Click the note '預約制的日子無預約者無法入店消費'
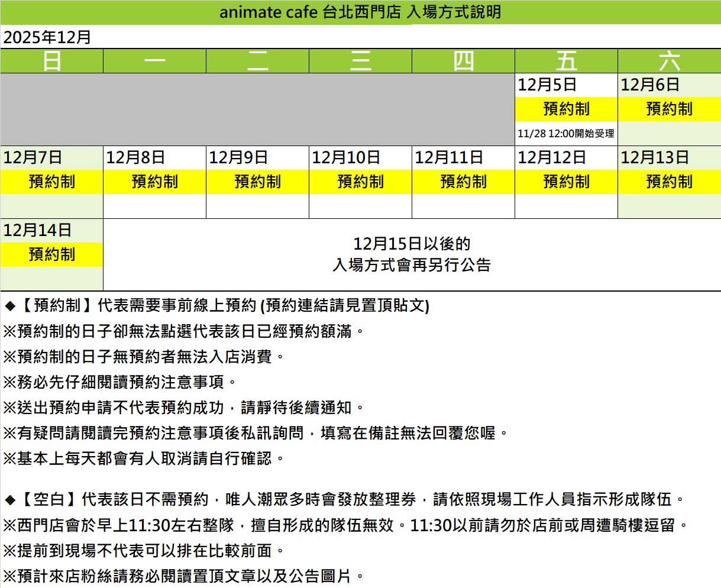 144,357
